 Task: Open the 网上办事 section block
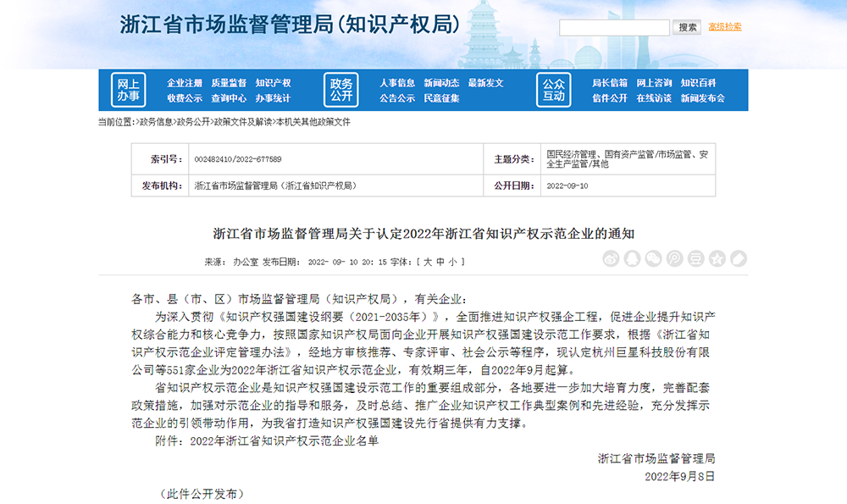pos(128,90)
